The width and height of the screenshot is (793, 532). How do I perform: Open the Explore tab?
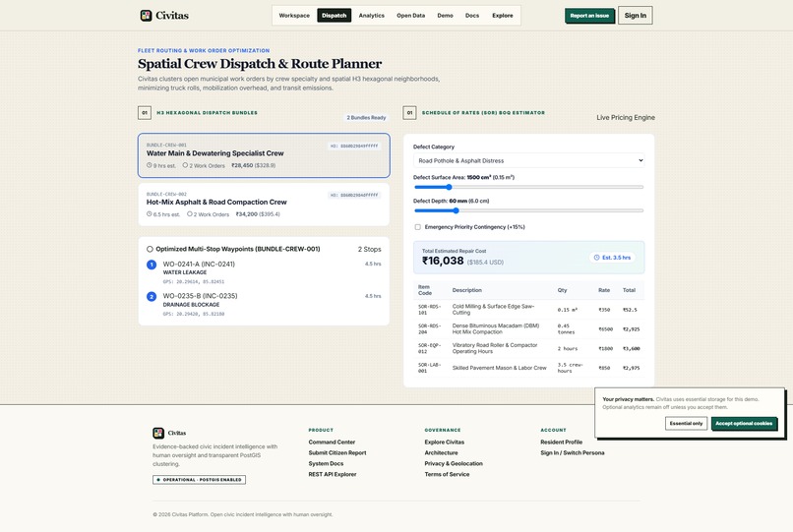tap(503, 16)
